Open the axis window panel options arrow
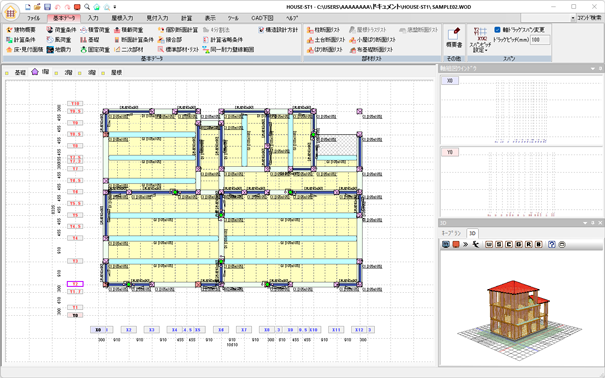This screenshot has width=605, height=378. tap(593, 69)
